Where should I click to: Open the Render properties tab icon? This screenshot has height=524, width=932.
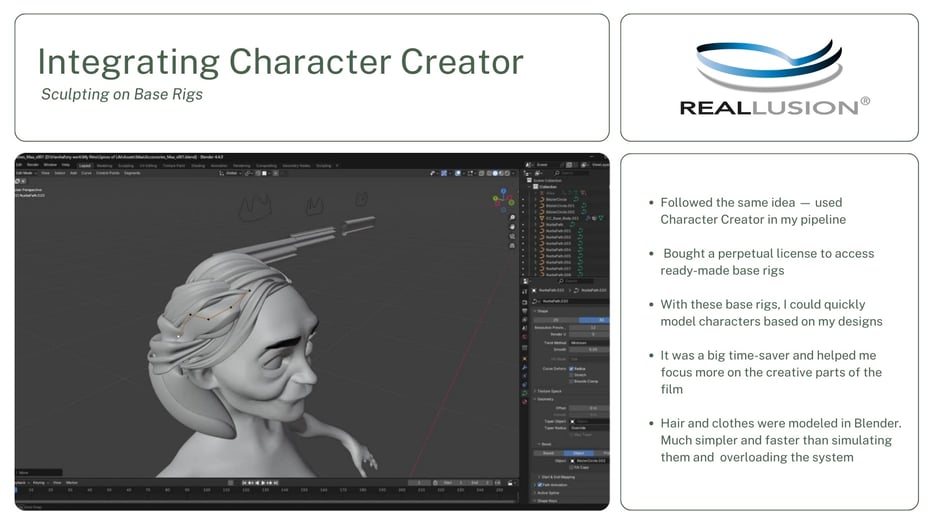click(x=524, y=302)
